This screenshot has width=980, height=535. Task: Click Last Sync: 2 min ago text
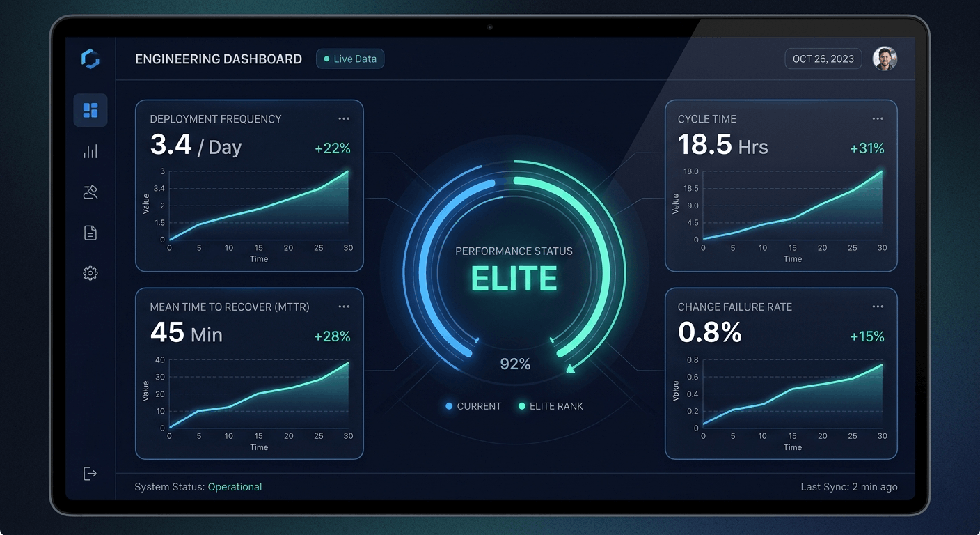point(849,487)
